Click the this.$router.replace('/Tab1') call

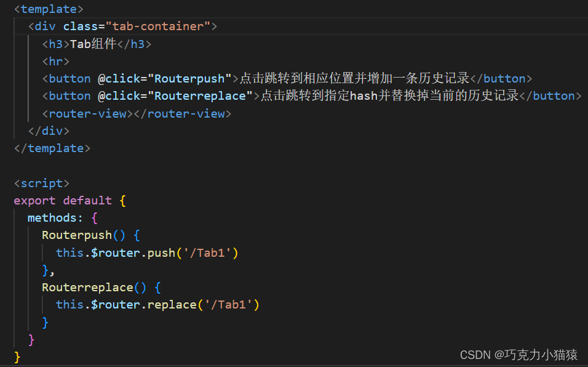click(157, 304)
